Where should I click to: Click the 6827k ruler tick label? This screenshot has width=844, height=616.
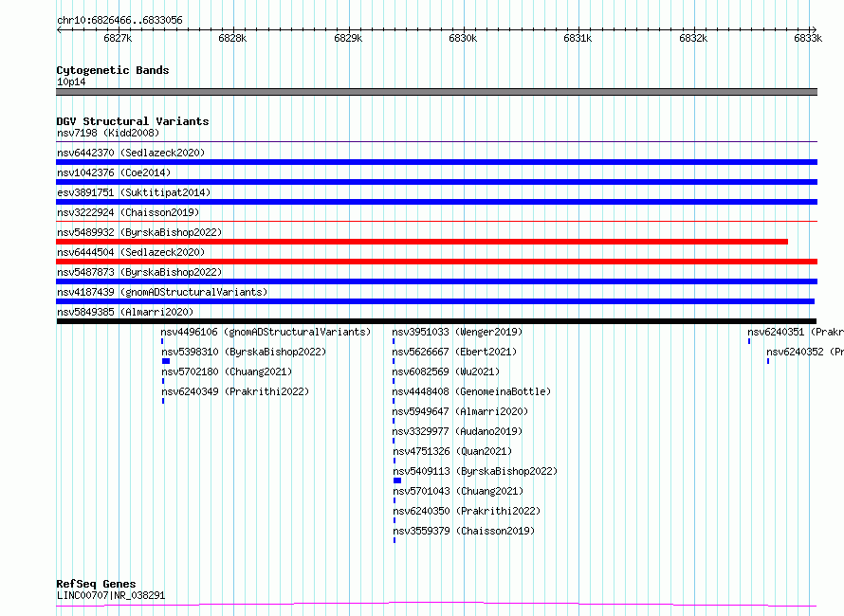118,38
